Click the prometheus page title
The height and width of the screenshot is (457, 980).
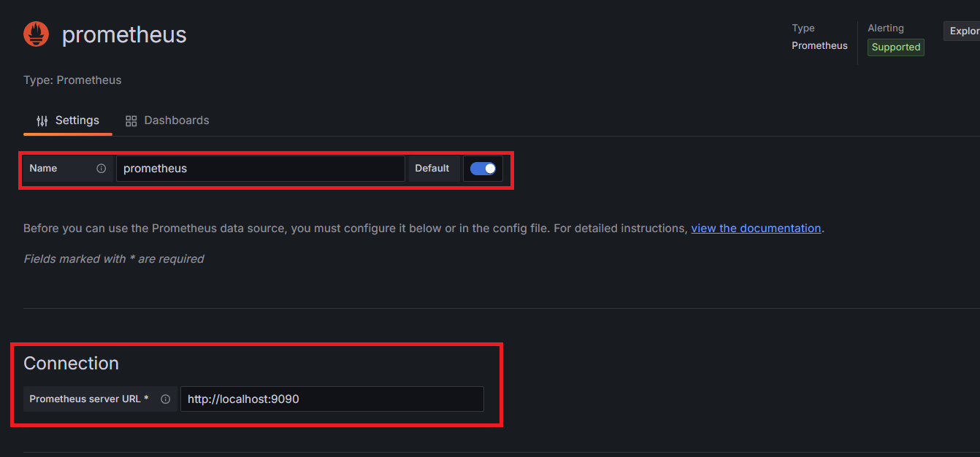(124, 34)
